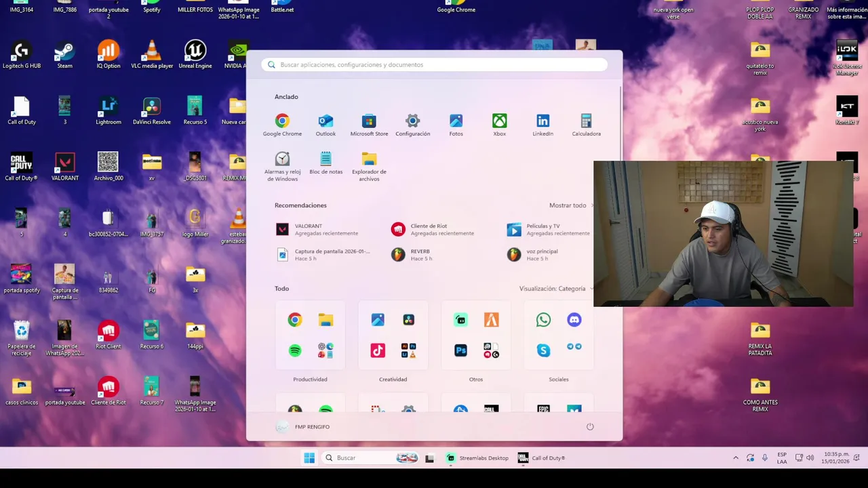The width and height of the screenshot is (868, 488).
Task: Open WhatsApp in Sociales category
Action: [543, 320]
